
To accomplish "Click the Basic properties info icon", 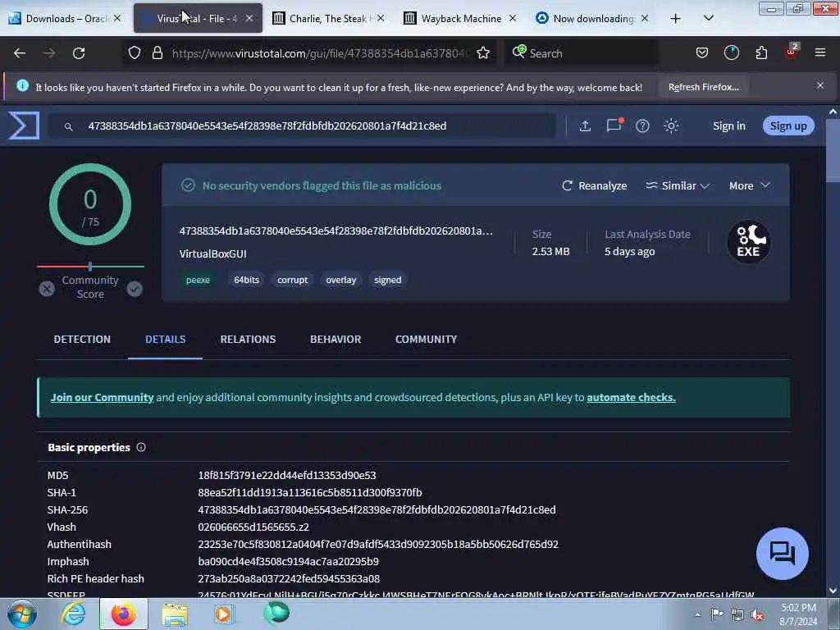I will tap(141, 447).
